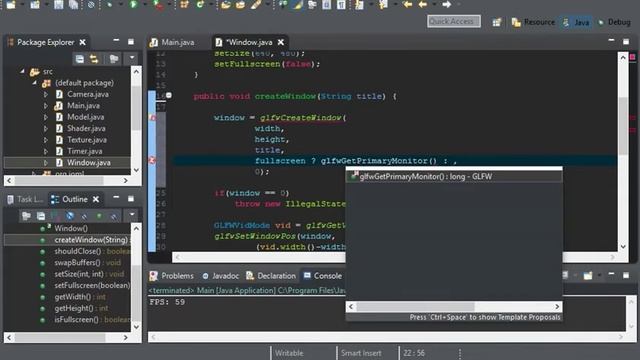Collapse the (default package) node
The width and height of the screenshot is (640, 360).
[35, 83]
